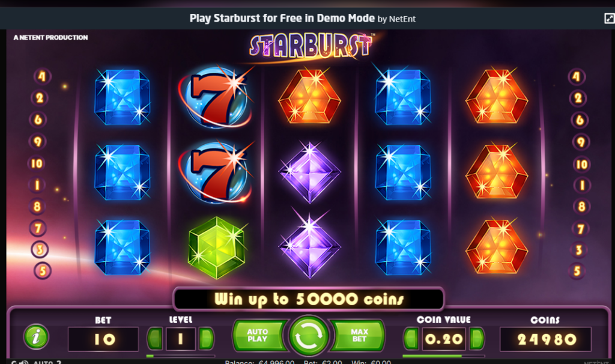Select payline 10 indicator on the left side
Viewport: 615px width, 364px height.
coord(37,163)
